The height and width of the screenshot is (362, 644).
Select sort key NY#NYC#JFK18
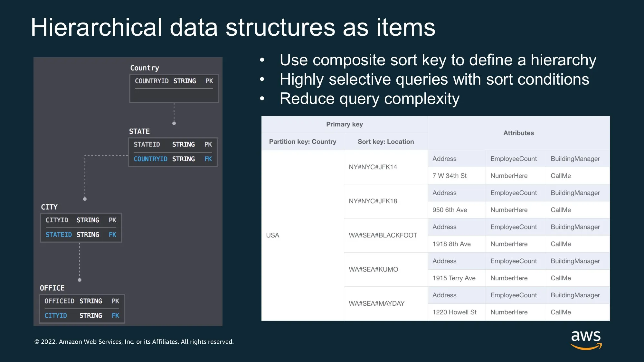(x=373, y=201)
